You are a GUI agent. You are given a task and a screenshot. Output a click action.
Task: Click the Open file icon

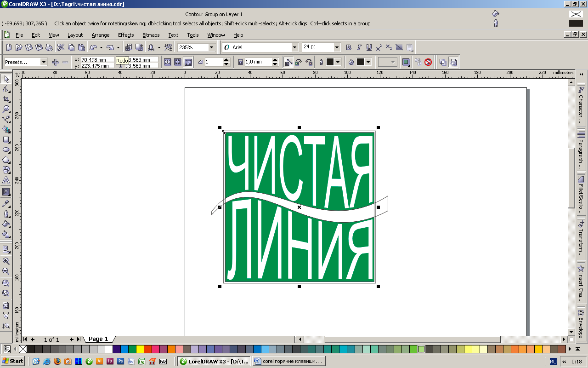point(19,47)
